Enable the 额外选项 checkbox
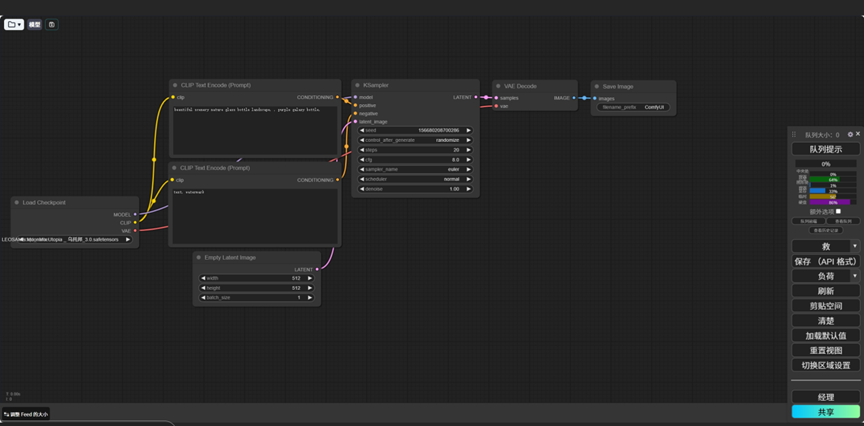864x426 pixels. (x=838, y=212)
